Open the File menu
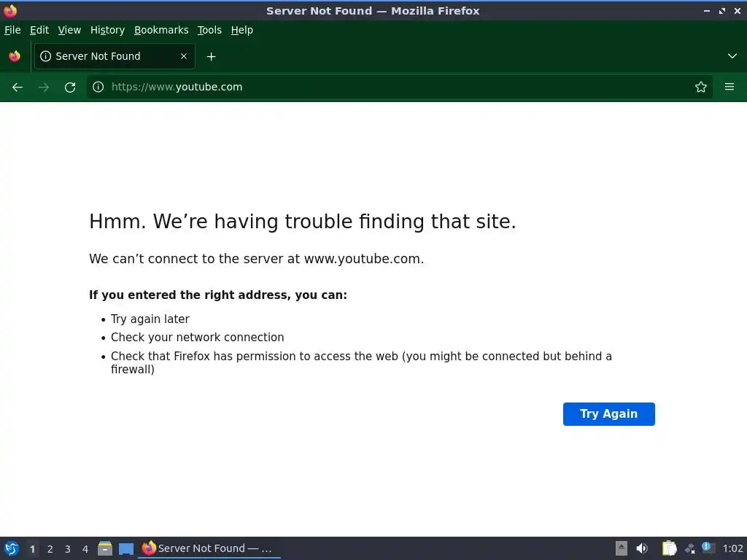747x560 pixels. coord(12,30)
